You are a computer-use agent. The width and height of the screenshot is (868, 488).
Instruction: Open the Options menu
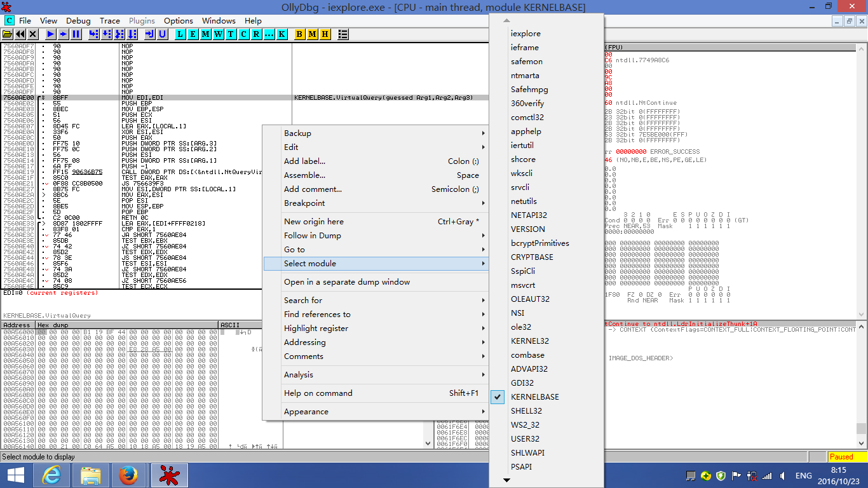pos(179,21)
